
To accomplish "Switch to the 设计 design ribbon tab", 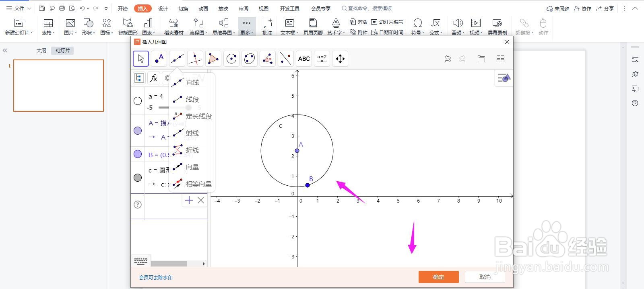I will point(163,8).
